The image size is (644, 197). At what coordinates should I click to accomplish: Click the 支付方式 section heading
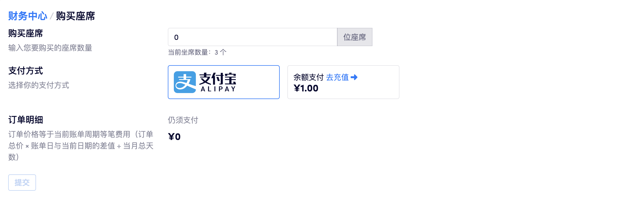[x=26, y=71]
